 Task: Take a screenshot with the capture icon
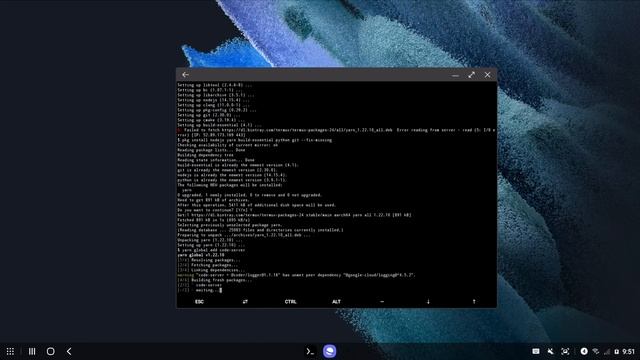coord(565,351)
